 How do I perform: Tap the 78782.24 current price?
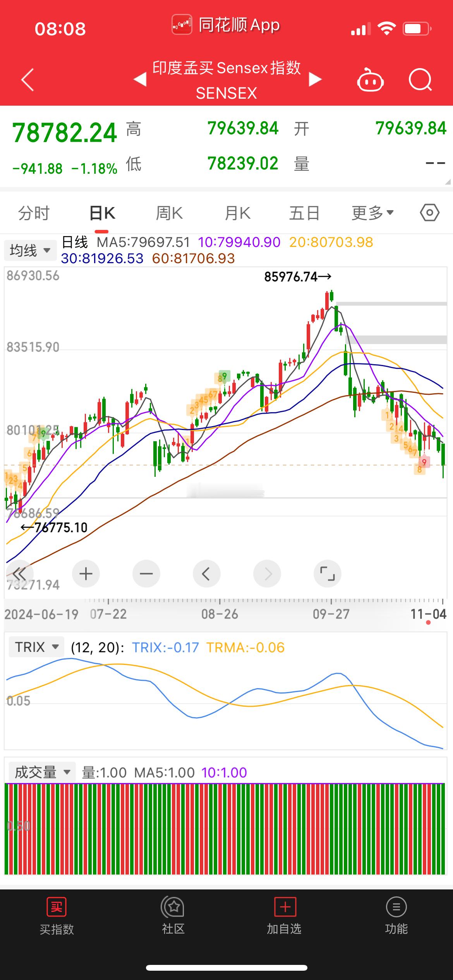click(x=65, y=133)
